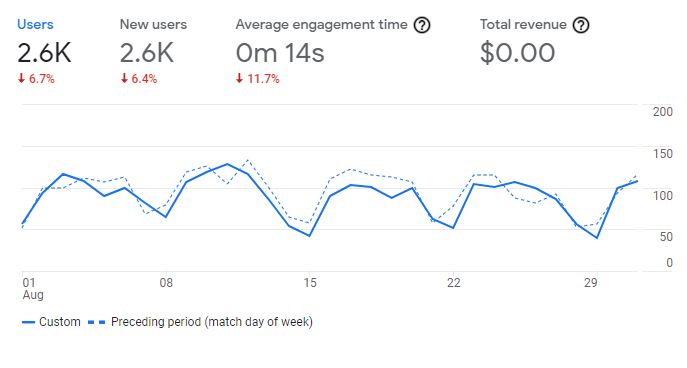
Task: Click the dashed line Preceding period marker
Action: click(96, 322)
